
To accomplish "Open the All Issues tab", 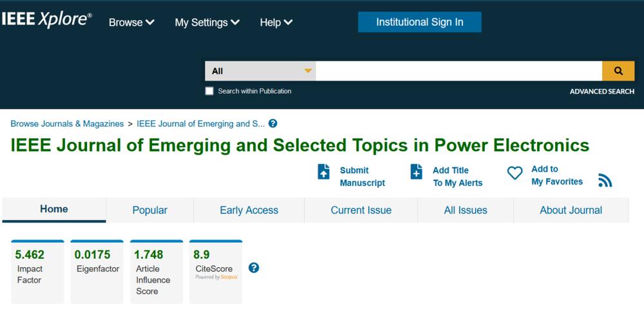I will pos(466,211).
